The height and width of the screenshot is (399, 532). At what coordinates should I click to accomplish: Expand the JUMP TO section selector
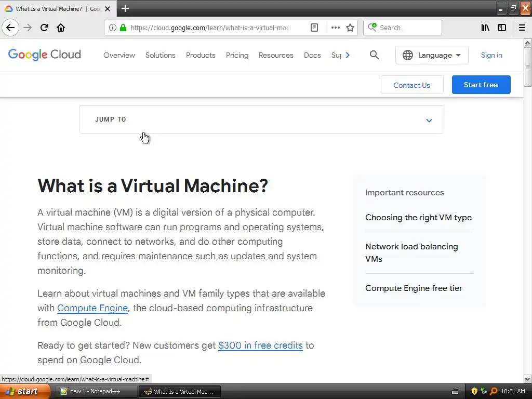click(261, 119)
